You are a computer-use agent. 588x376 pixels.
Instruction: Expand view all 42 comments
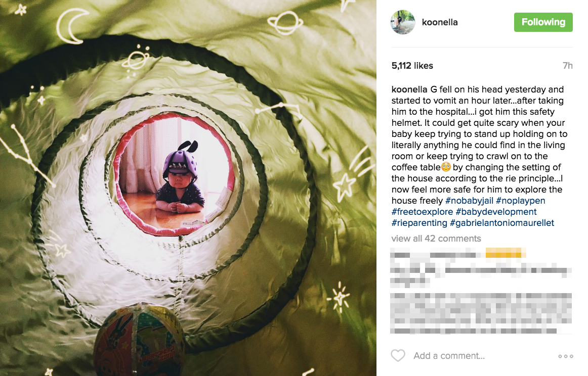tap(436, 239)
